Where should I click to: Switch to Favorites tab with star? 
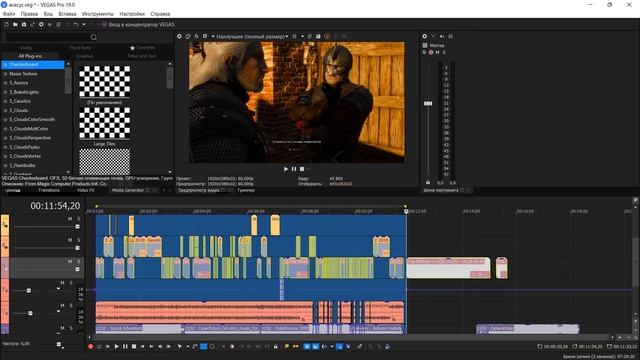point(142,48)
